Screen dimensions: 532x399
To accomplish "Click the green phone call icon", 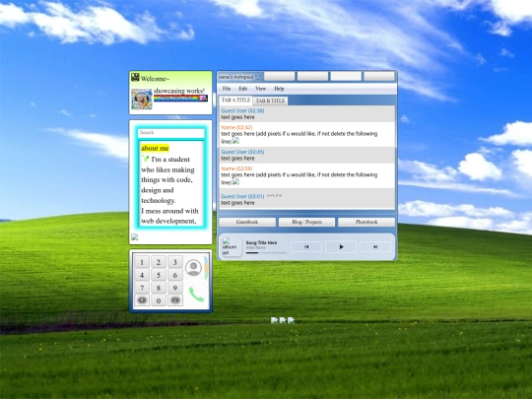I will click(x=196, y=295).
